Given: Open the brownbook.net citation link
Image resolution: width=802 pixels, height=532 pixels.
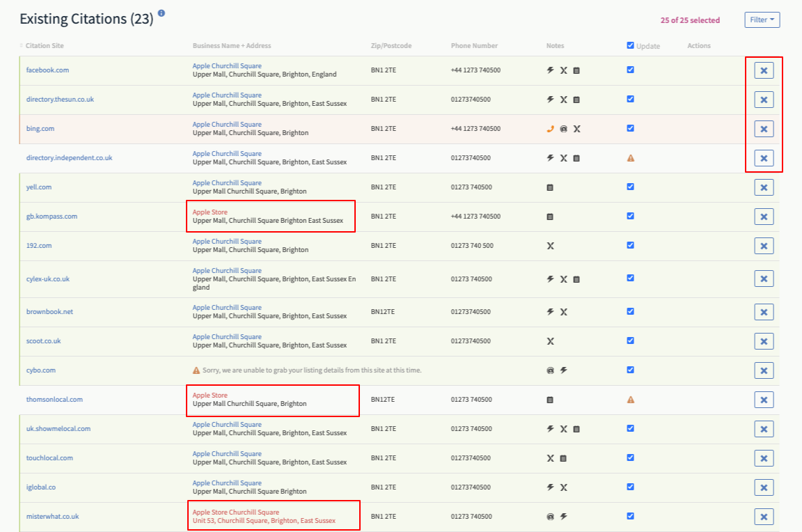Looking at the screenshot, I should pos(49,311).
